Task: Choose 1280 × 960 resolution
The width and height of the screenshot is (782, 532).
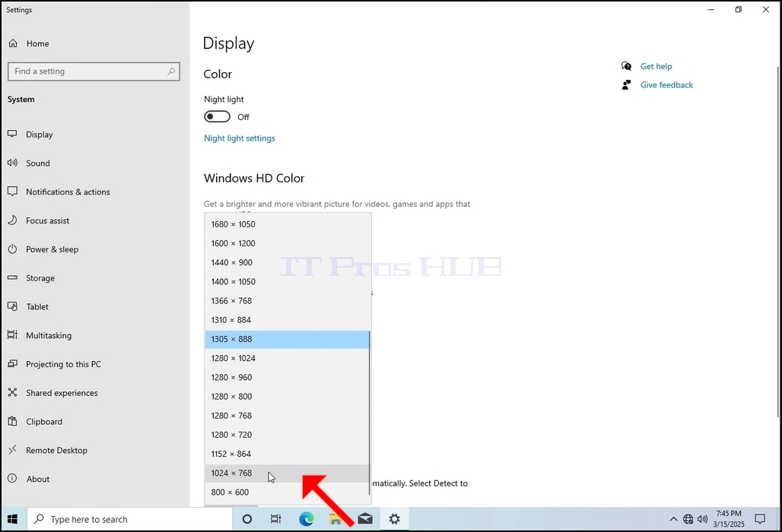Action: [288, 377]
